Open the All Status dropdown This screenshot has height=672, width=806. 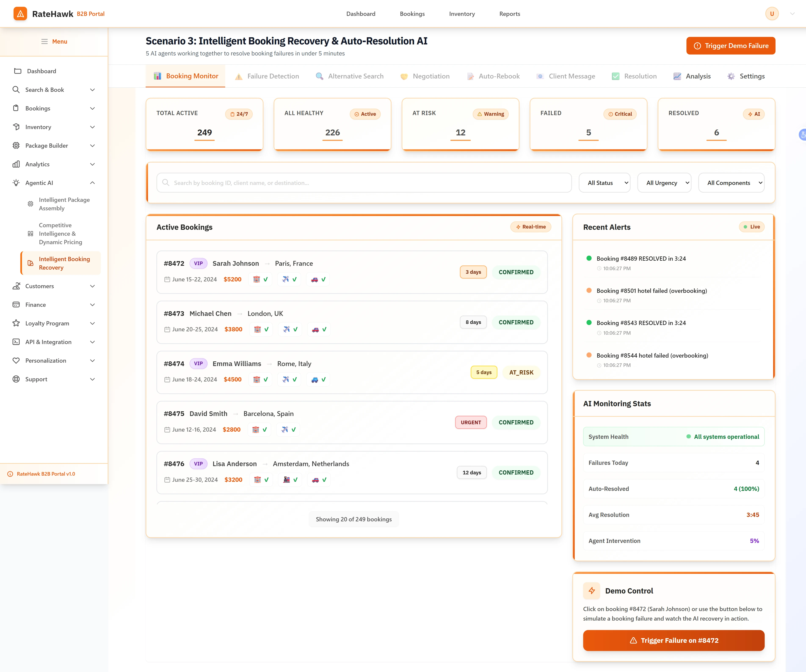click(x=604, y=183)
